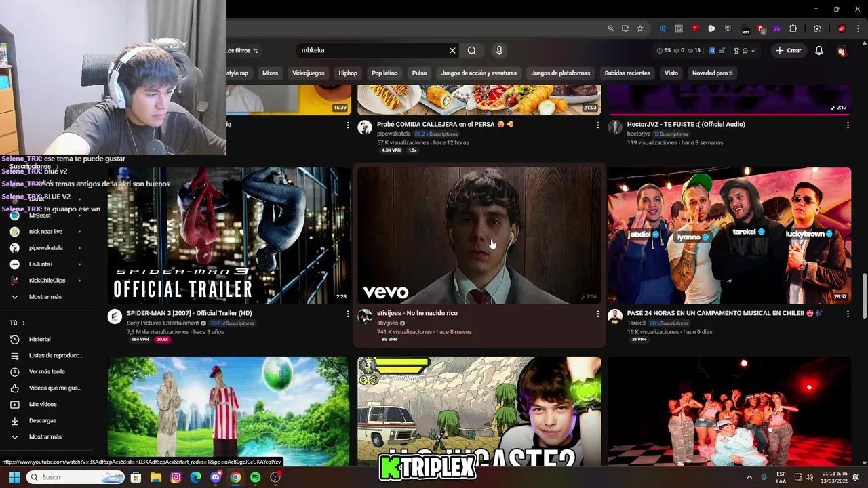
Task: Open nick near live subscription
Action: tap(45, 232)
